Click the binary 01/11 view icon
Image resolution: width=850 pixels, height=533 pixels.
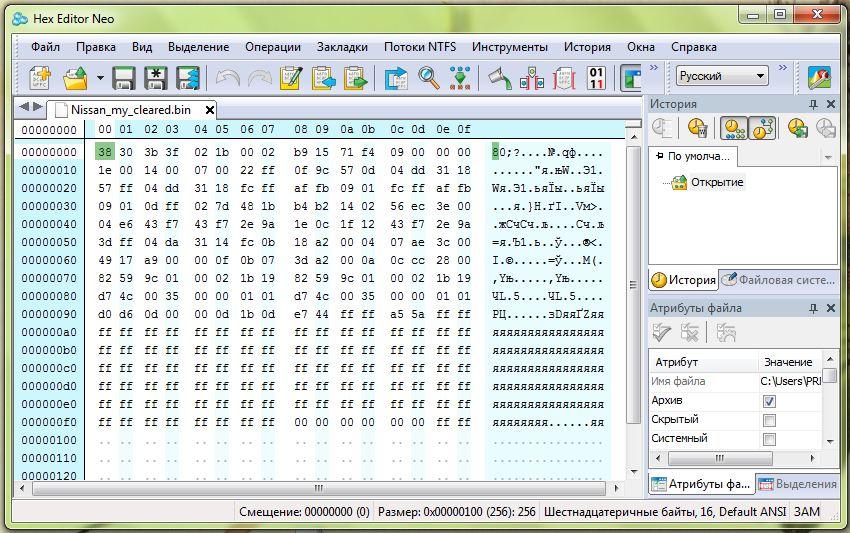point(596,78)
